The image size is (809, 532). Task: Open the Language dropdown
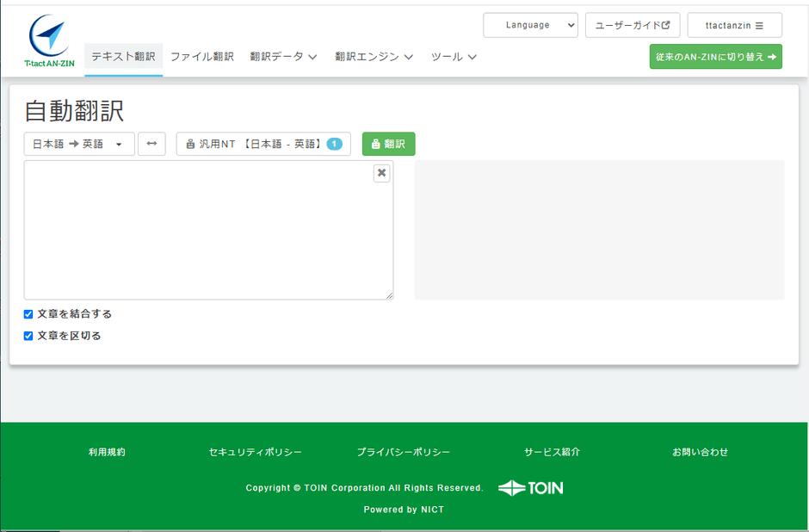click(530, 25)
